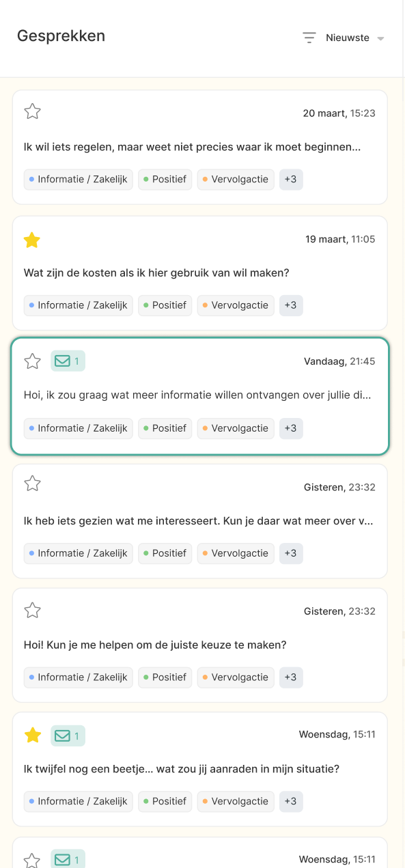Star the 20 maart 15:23 conversation
Screen dimensions: 405x868
coord(32,111)
